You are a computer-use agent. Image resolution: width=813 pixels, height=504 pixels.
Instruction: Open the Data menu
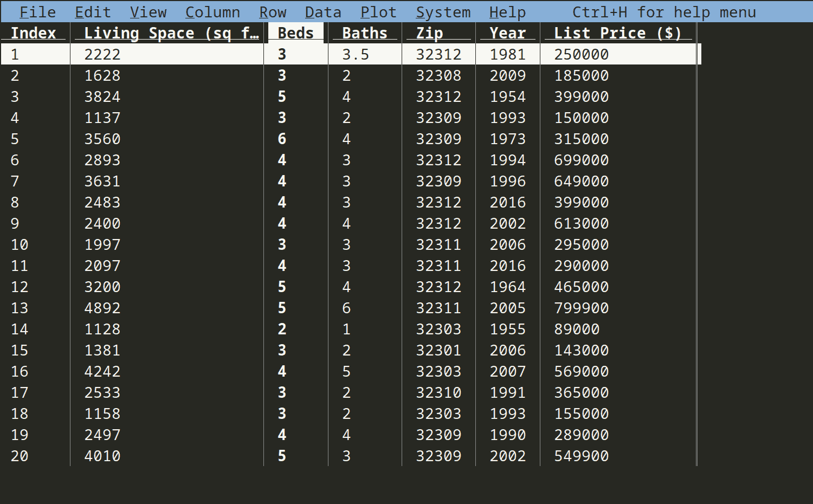pyautogui.click(x=323, y=12)
